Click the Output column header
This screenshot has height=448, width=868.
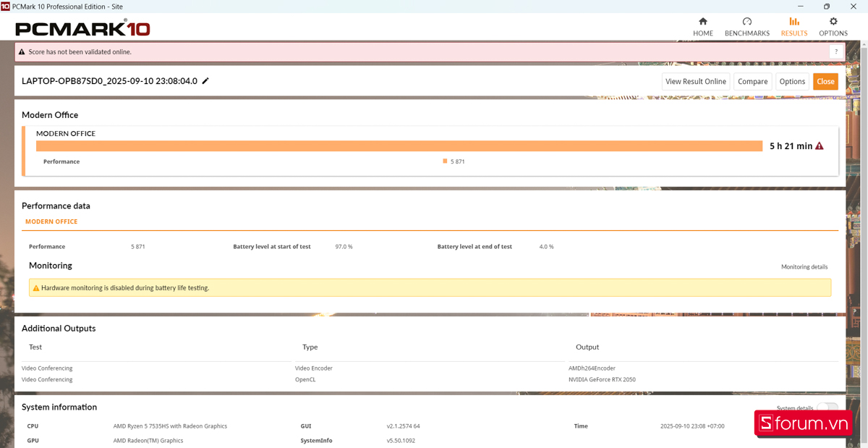pos(587,347)
